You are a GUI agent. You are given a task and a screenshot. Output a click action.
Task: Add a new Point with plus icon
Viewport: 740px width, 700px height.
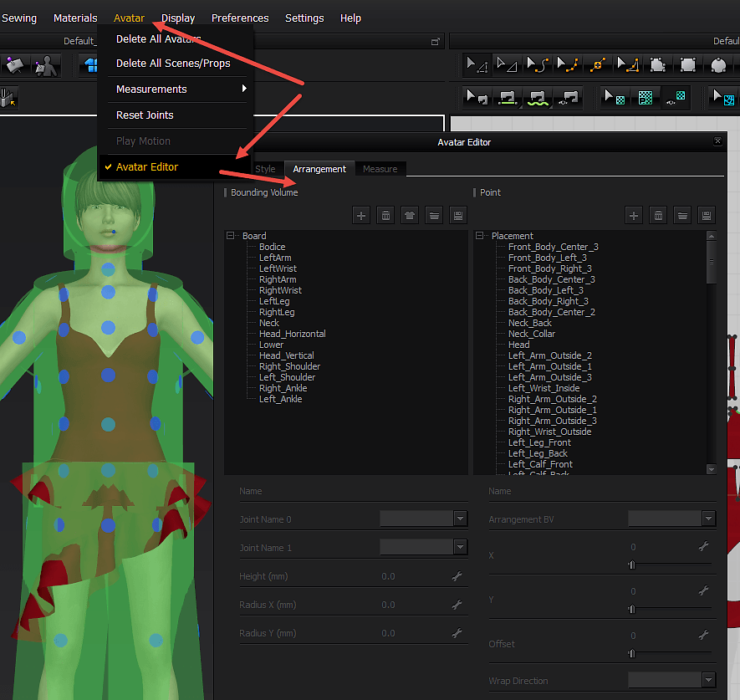coord(633,216)
